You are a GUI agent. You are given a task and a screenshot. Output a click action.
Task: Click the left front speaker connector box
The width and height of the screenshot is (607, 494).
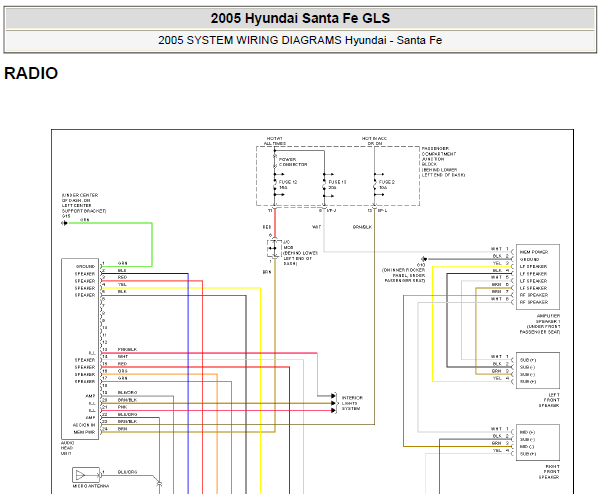tap(538, 370)
